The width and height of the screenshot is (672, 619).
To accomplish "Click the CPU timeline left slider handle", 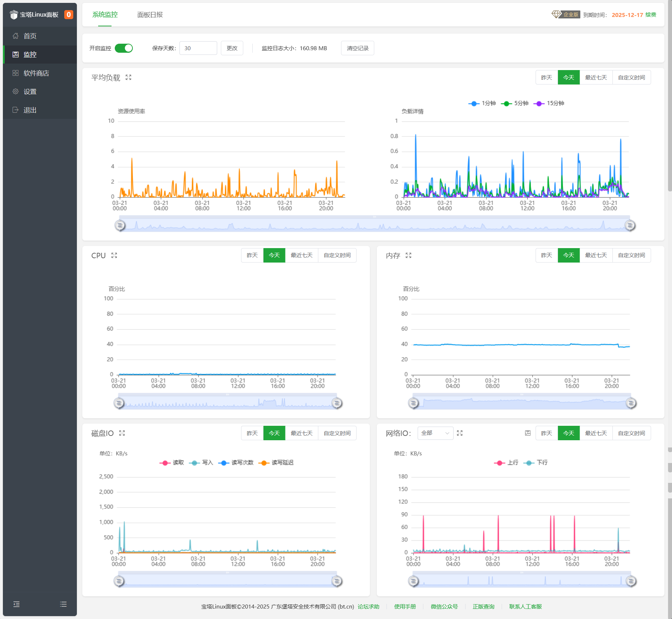I will tap(119, 403).
